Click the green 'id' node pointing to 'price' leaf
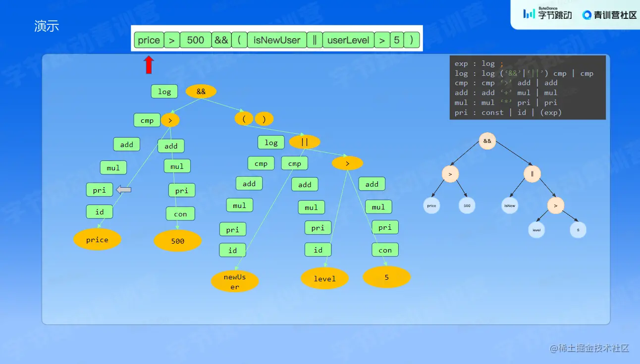The height and width of the screenshot is (364, 640). tap(100, 212)
